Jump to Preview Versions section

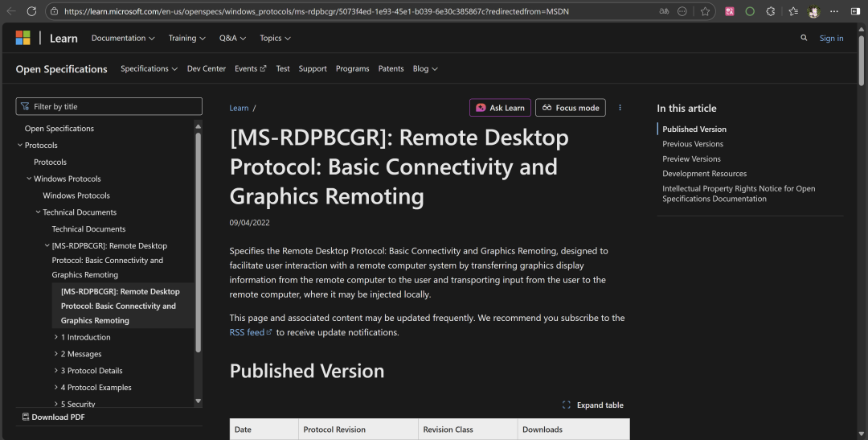(691, 158)
